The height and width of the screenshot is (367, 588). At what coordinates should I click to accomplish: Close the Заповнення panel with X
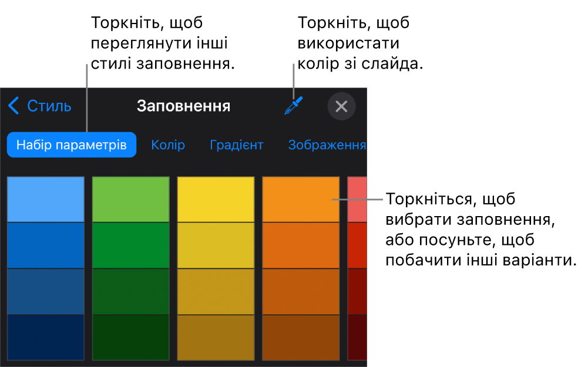(341, 106)
